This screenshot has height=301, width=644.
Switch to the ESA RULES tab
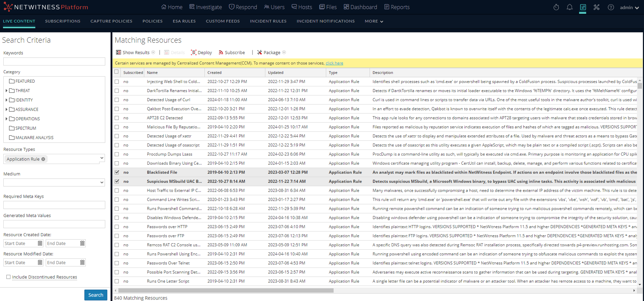coord(184,21)
